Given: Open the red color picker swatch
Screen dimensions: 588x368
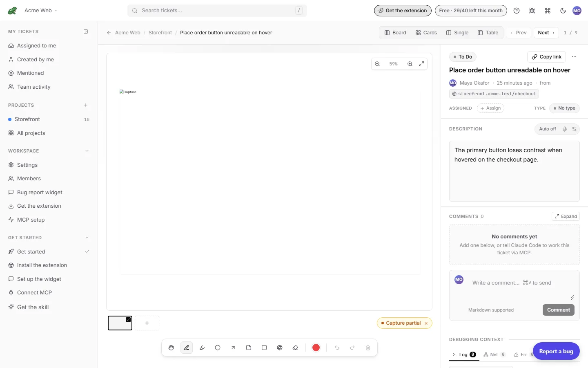Looking at the screenshot, I should (316, 348).
